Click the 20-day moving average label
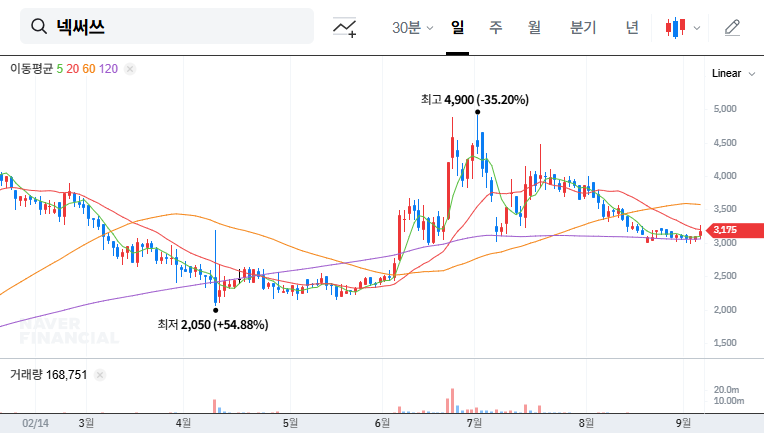Screen dimensions: 764x433 73,69
